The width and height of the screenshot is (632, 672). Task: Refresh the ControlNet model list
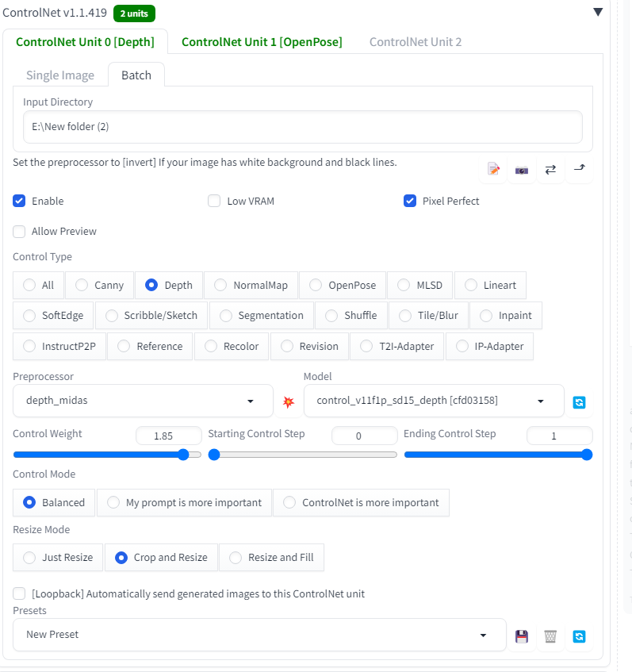tap(580, 401)
